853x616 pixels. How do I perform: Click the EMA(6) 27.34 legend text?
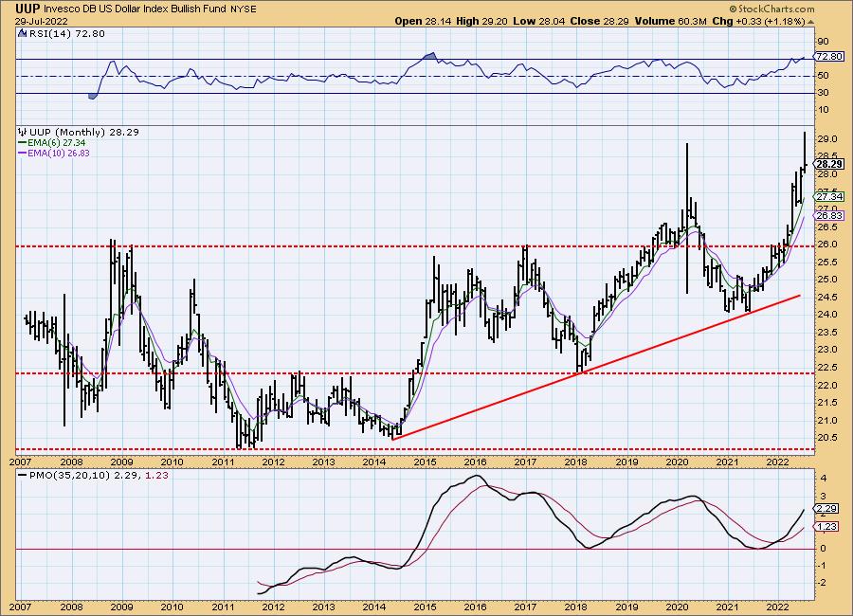57,142
